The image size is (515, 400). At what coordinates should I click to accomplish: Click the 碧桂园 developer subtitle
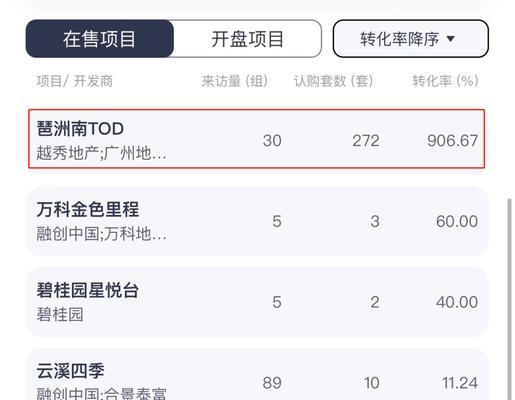tap(60, 314)
